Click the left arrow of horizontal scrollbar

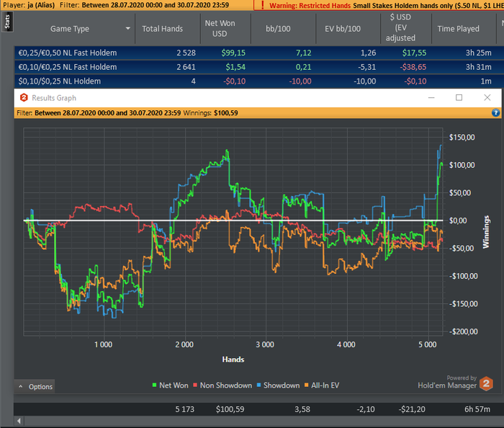click(19, 421)
